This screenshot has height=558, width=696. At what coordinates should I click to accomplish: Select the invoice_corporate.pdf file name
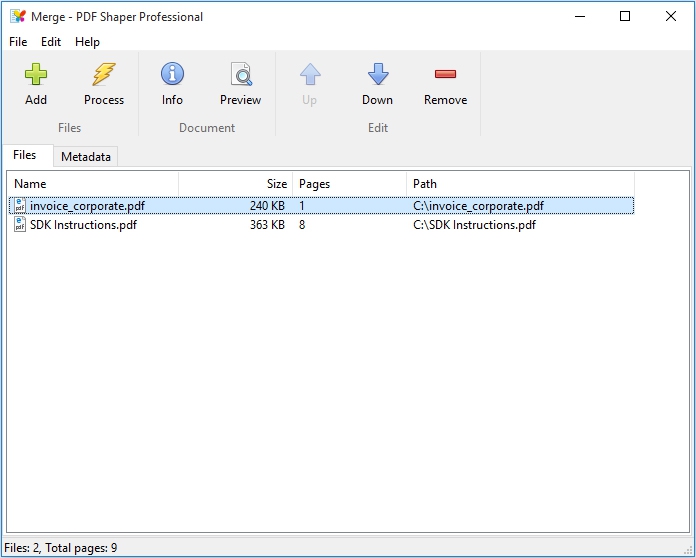87,206
